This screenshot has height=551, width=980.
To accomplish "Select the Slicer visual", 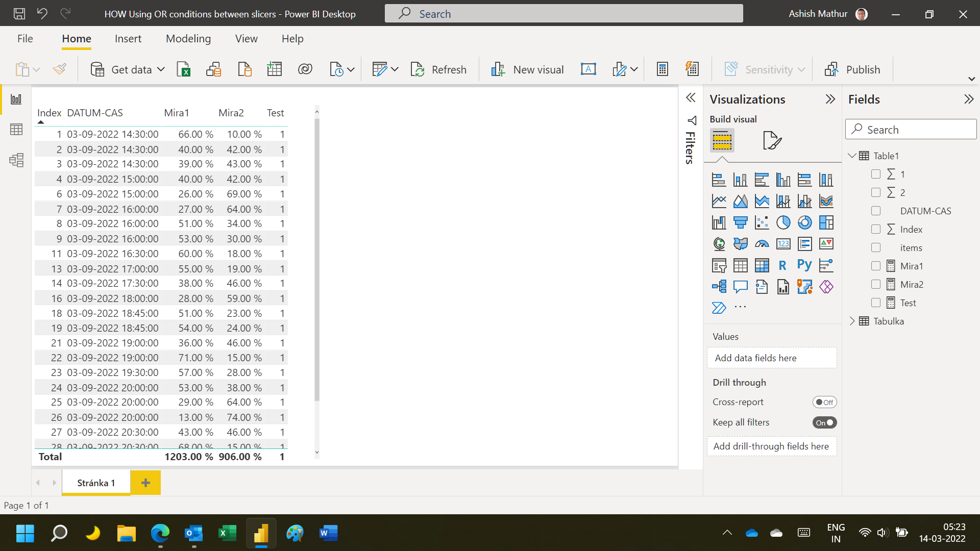I will point(719,265).
